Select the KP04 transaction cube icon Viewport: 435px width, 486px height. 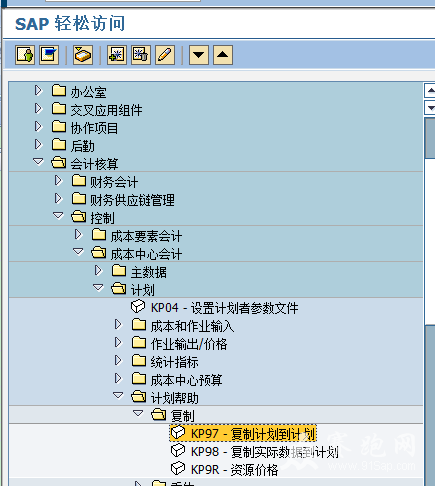[138, 307]
